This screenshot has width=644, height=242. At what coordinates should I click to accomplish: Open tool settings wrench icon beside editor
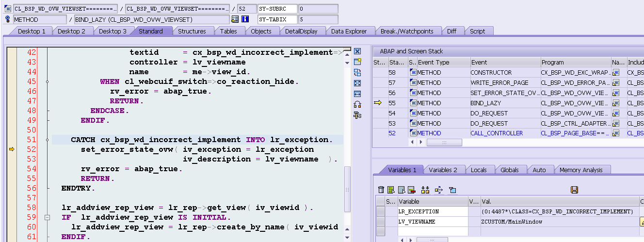[x=357, y=115]
